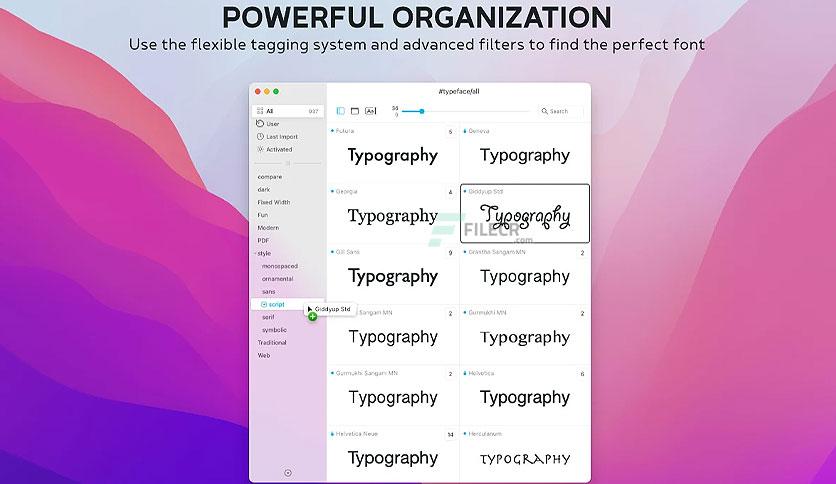836x484 pixels.
Task: Toggle activation dot next to Giddyup Std
Action: click(x=464, y=191)
